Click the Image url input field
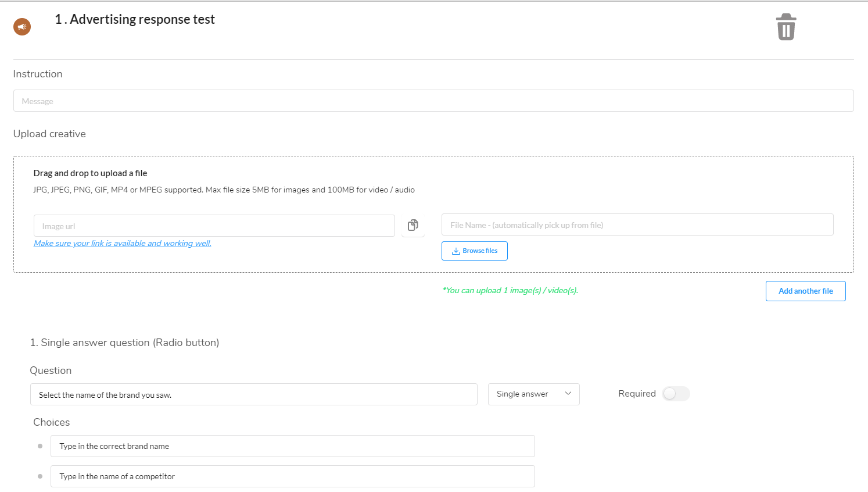Screen dimensions: 868x492 214,226
